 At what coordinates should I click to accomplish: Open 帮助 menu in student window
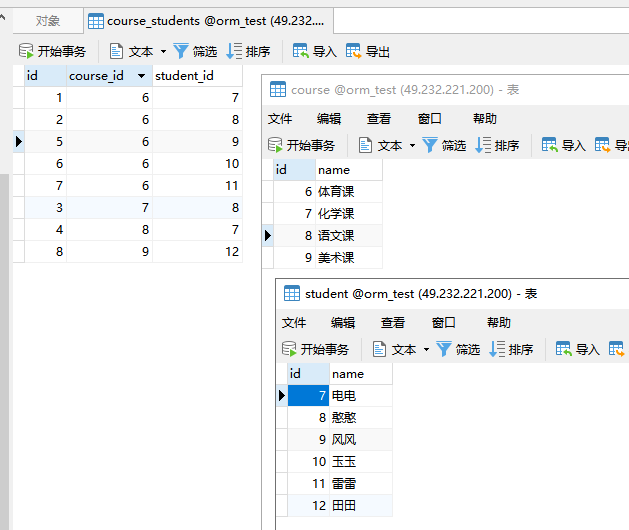(x=499, y=323)
